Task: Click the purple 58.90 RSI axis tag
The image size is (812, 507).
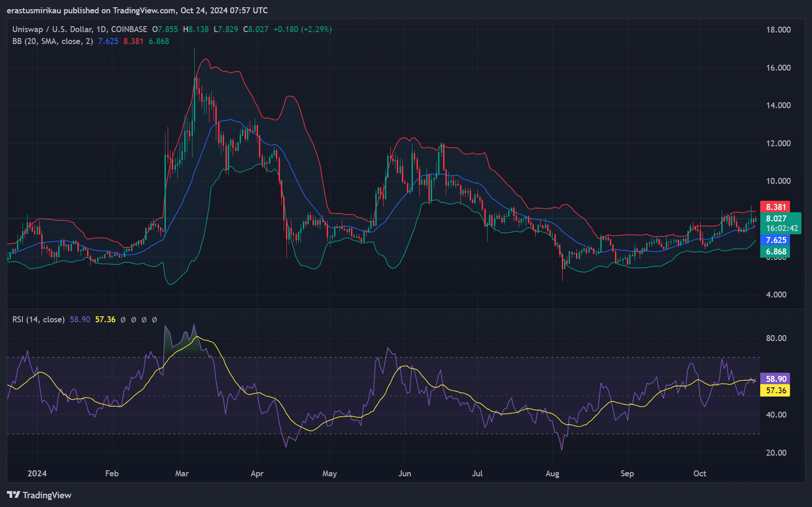Action: point(775,379)
